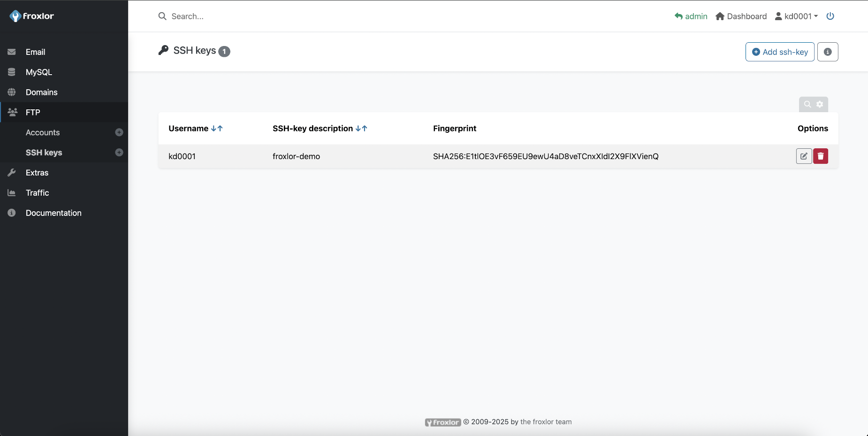Click the admin link to switch back
Screen dimensions: 868x436
691,16
